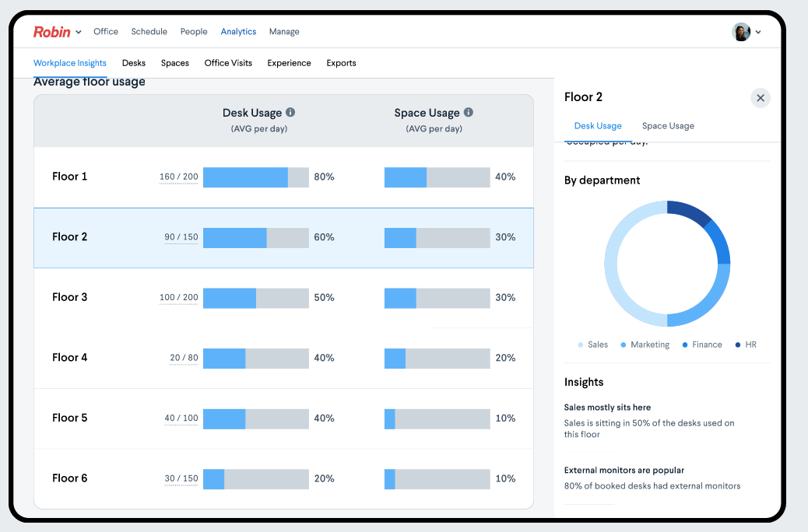Click 'Sales mostly sits here' insight heading
808x532 pixels.
(607, 408)
